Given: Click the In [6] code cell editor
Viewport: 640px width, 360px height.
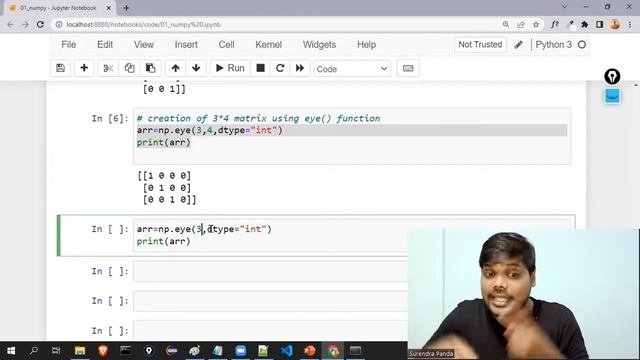Looking at the screenshot, I should click(x=352, y=136).
